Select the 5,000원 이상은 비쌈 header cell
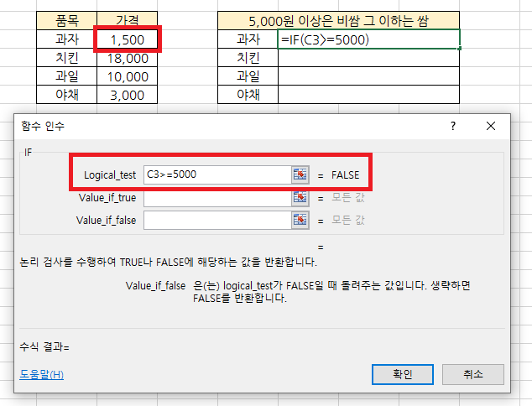This screenshot has width=532, height=406. (339, 21)
